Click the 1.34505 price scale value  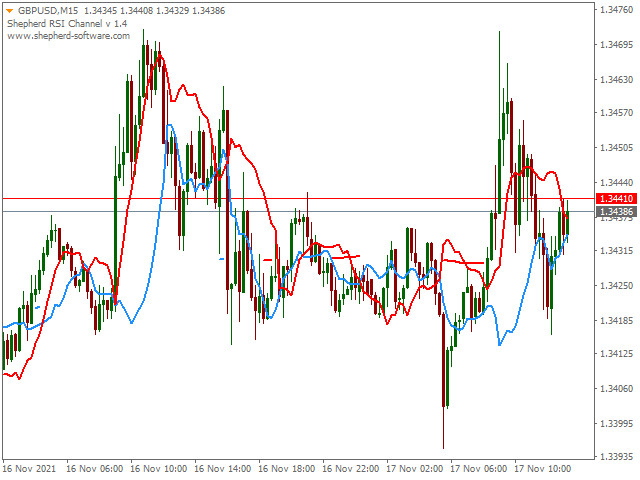click(616, 147)
